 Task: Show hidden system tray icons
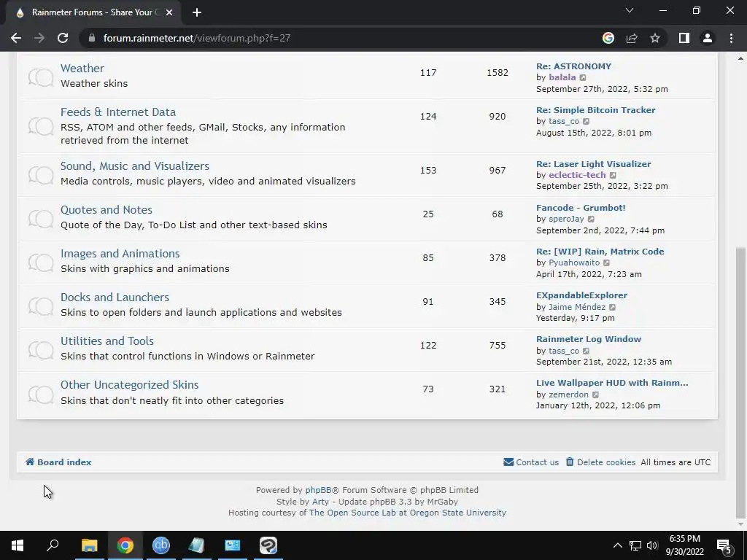[617, 545]
